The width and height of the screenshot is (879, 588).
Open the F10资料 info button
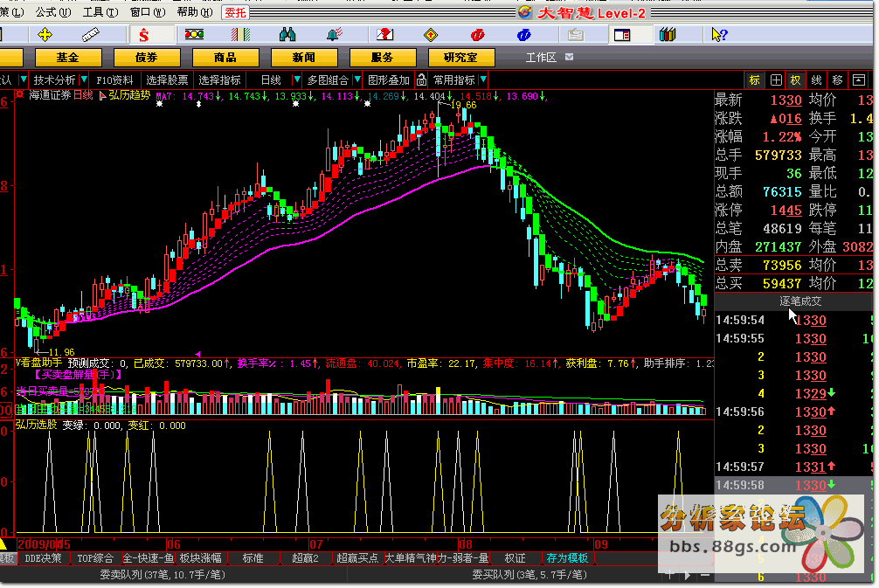click(114, 80)
